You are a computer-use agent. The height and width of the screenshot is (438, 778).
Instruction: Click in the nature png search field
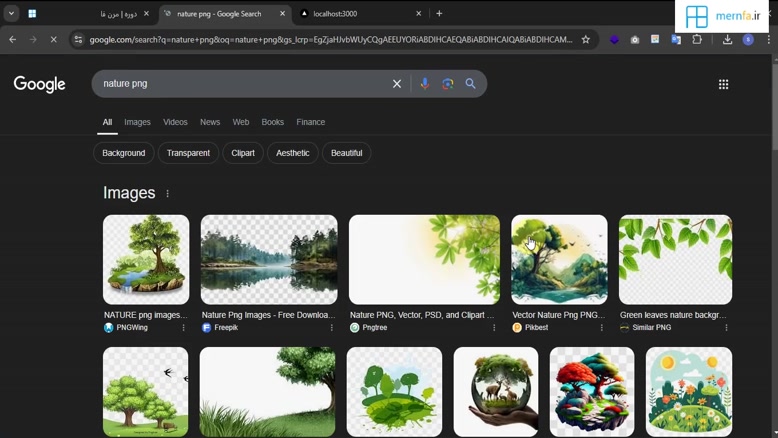coord(240,84)
